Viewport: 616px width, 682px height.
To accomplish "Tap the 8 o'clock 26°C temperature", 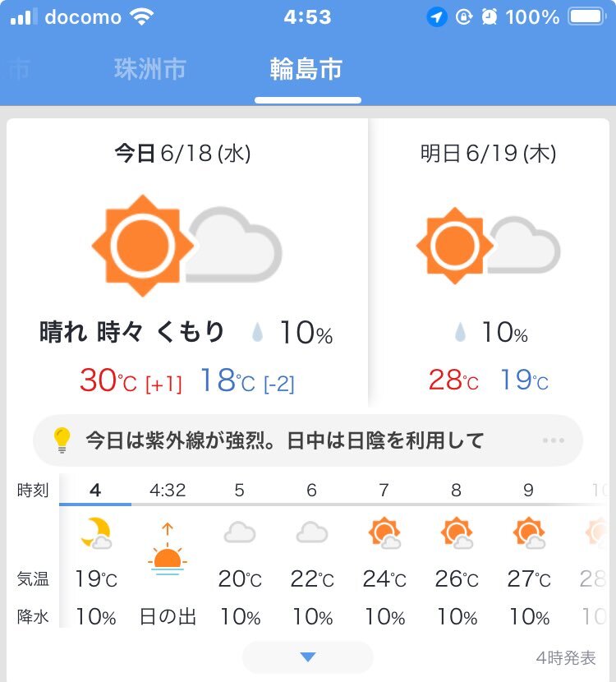I will coord(457,579).
